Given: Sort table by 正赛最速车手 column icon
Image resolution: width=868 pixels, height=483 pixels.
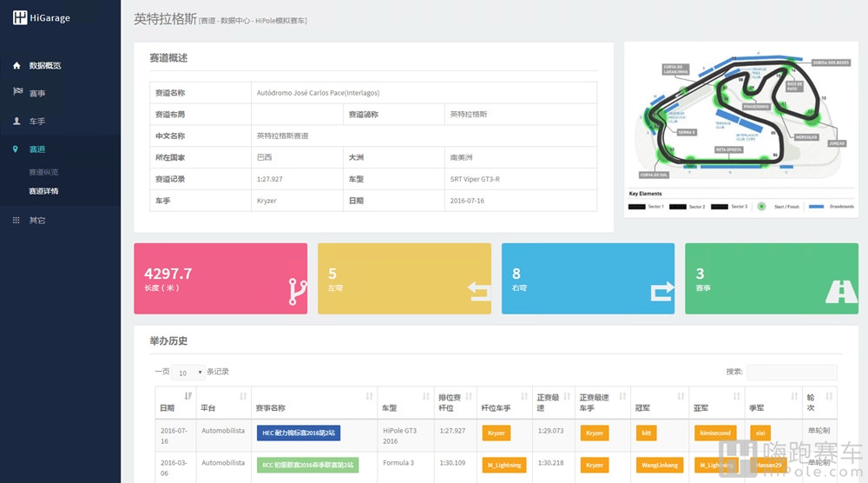Looking at the screenshot, I should (622, 396).
